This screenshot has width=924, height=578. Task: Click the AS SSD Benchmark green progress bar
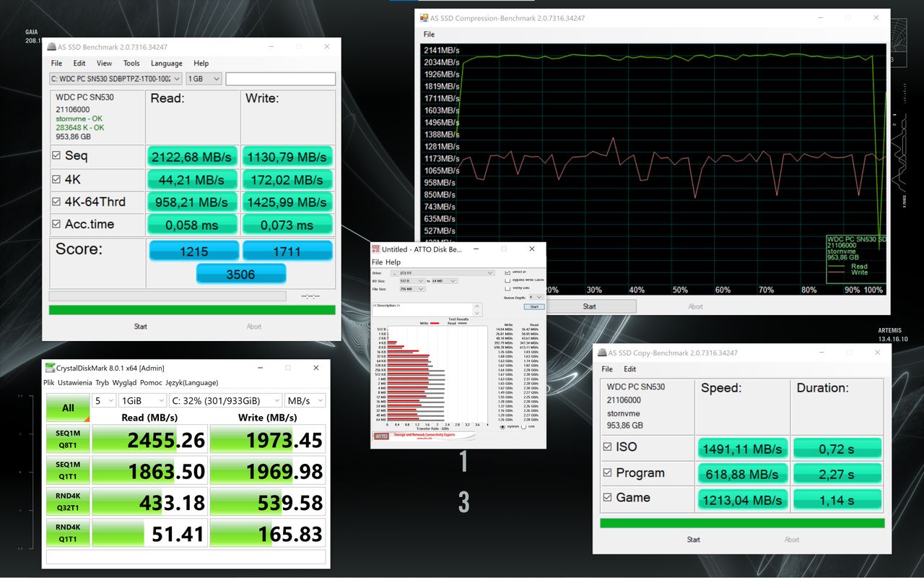point(192,310)
